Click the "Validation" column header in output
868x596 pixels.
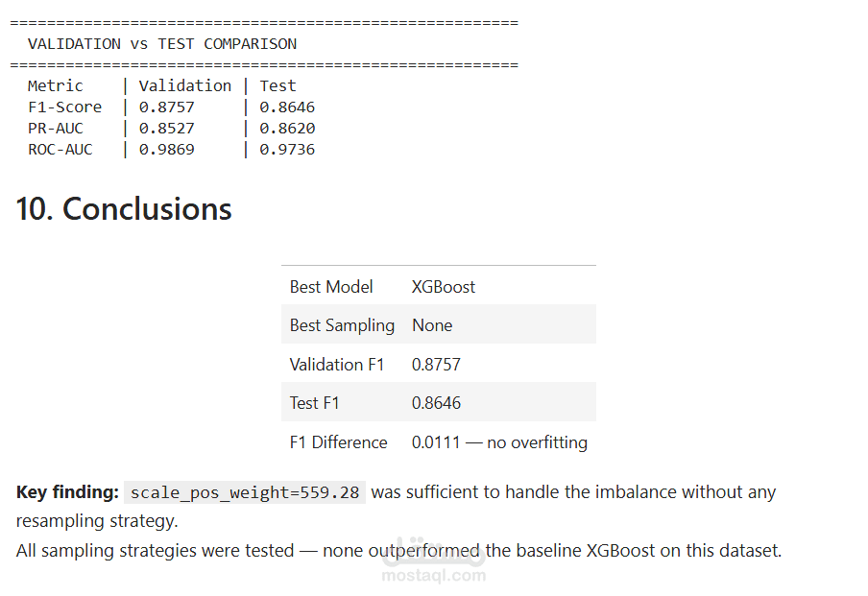tap(185, 85)
